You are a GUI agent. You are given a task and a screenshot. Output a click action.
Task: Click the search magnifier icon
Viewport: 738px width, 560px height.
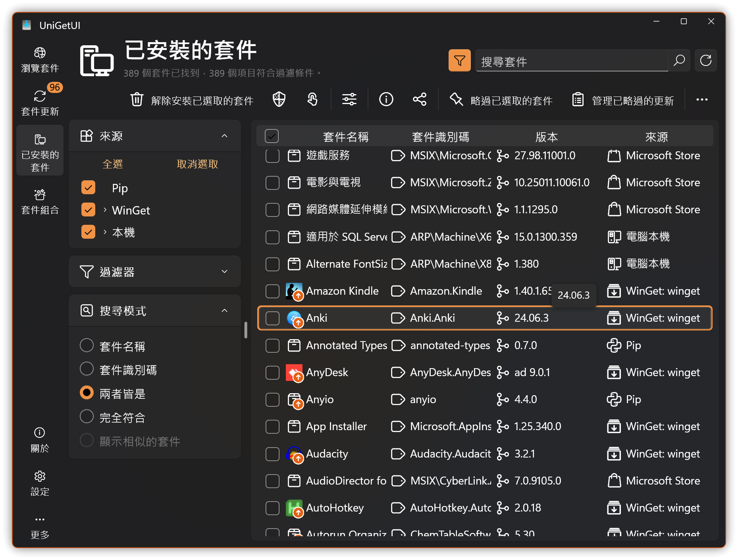coord(679,60)
